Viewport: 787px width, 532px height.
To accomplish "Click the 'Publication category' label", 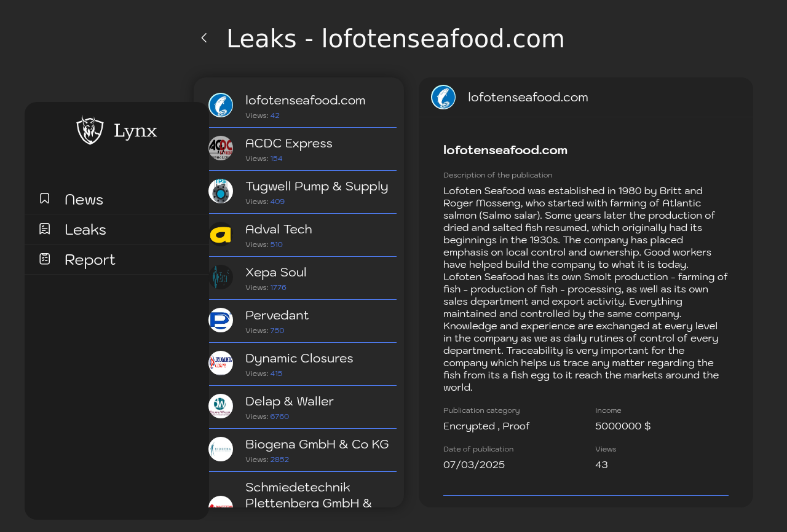I will [x=481, y=410].
